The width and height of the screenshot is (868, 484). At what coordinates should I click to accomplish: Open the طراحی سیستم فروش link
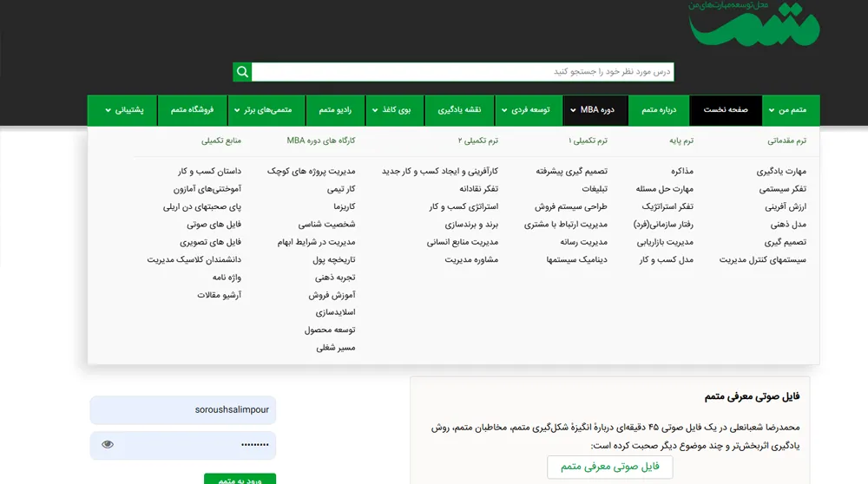pos(571,207)
